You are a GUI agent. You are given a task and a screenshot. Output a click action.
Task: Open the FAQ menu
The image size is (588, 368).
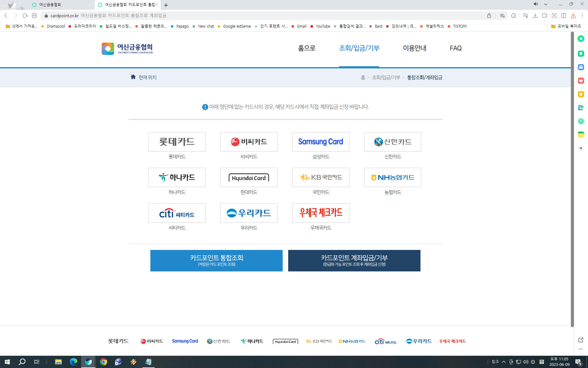pyautogui.click(x=456, y=48)
